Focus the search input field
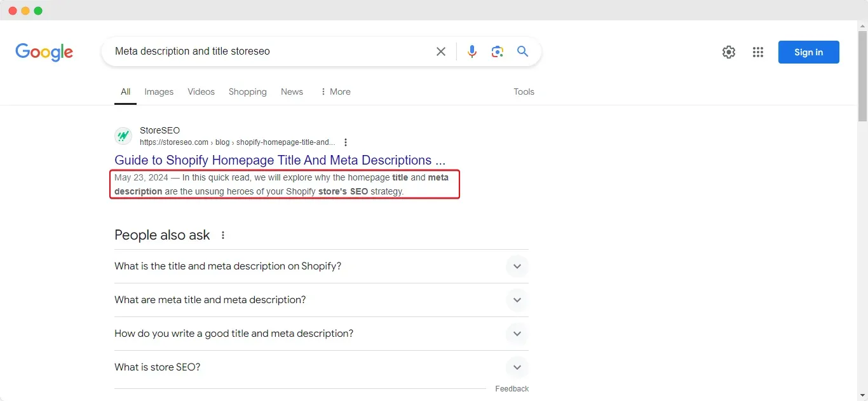The width and height of the screenshot is (868, 401). [x=271, y=51]
